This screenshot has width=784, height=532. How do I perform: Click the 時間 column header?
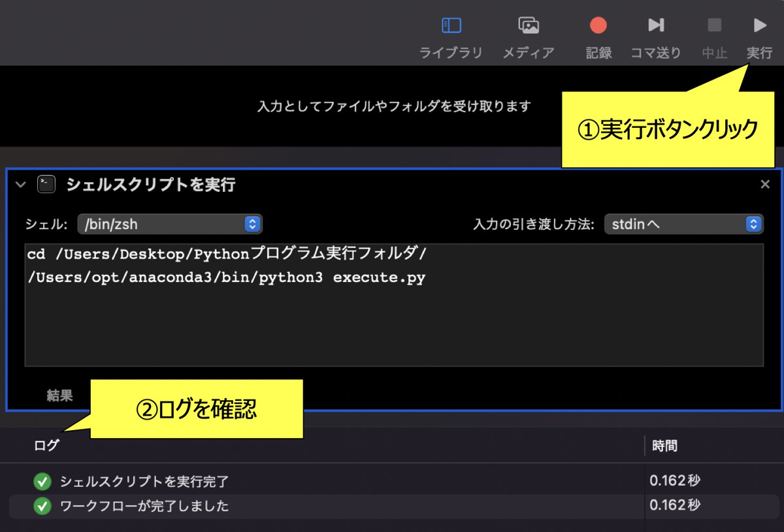tap(664, 445)
